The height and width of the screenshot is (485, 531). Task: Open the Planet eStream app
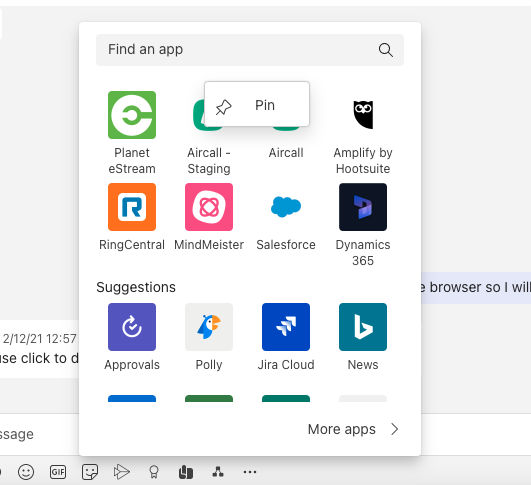click(x=132, y=115)
